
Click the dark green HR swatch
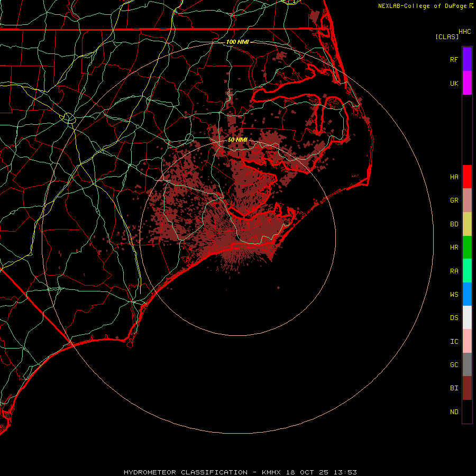tap(467, 247)
